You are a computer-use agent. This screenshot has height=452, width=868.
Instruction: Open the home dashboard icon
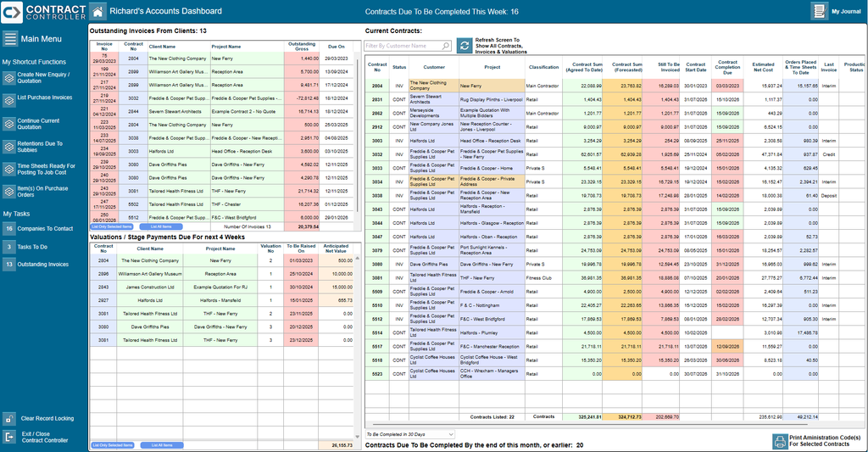click(98, 11)
